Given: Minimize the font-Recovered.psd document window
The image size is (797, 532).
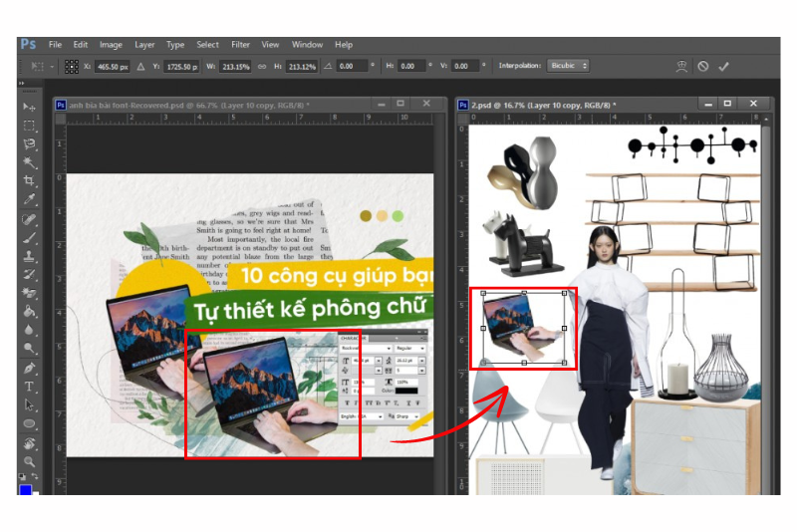Looking at the screenshot, I should [x=382, y=104].
